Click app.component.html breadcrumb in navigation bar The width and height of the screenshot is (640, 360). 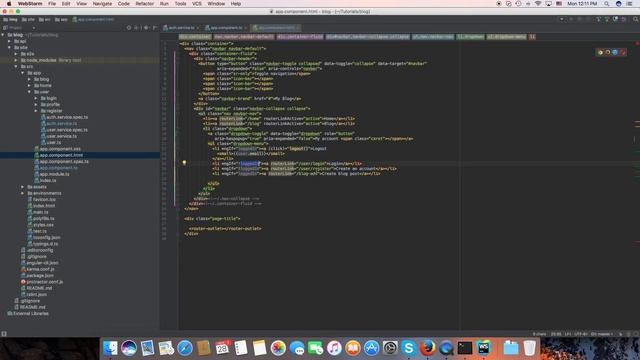click(x=93, y=19)
